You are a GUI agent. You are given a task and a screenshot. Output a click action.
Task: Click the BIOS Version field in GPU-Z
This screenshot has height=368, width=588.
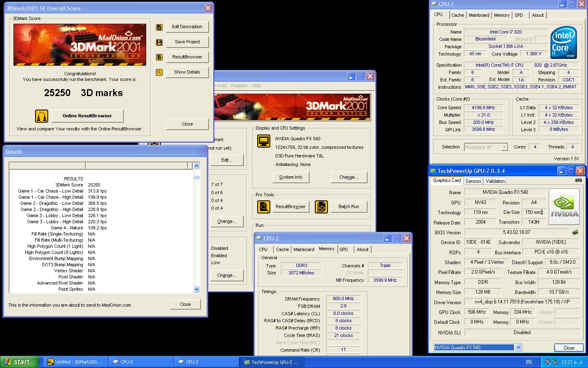[x=517, y=232]
